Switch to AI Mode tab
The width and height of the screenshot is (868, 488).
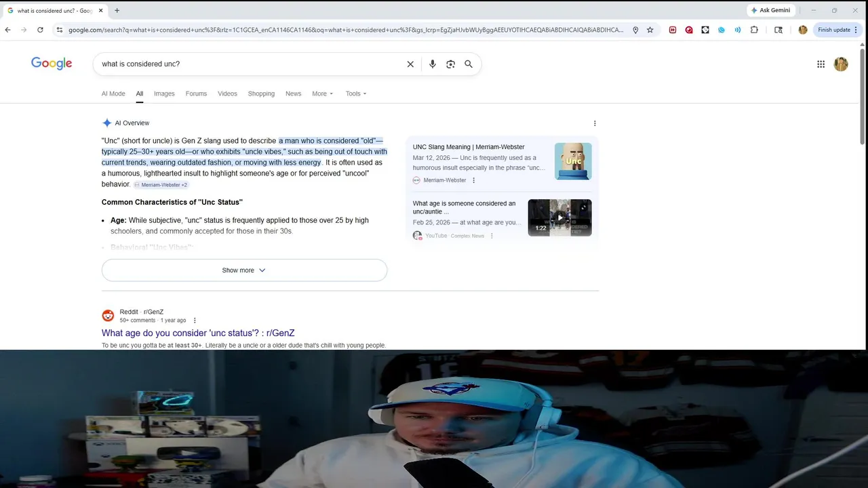point(113,94)
